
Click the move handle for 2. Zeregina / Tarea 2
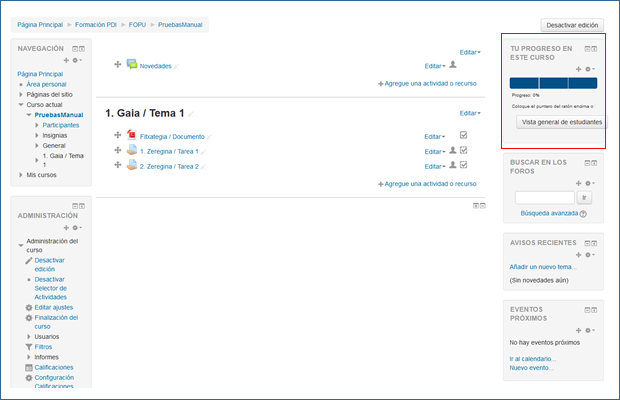tap(118, 166)
